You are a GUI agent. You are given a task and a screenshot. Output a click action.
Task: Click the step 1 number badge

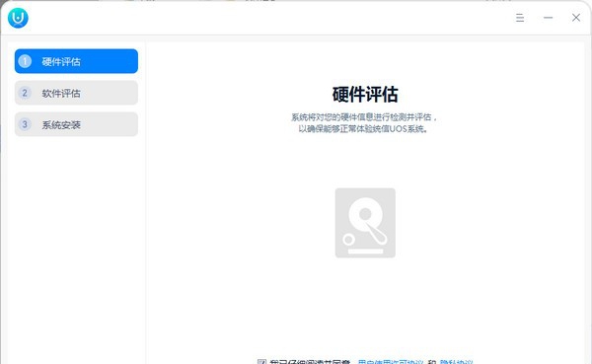click(x=25, y=61)
